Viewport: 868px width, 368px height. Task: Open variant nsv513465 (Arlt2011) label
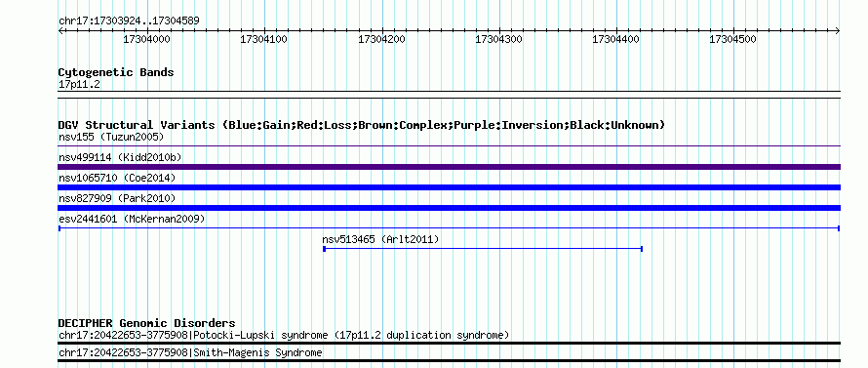coord(381,239)
